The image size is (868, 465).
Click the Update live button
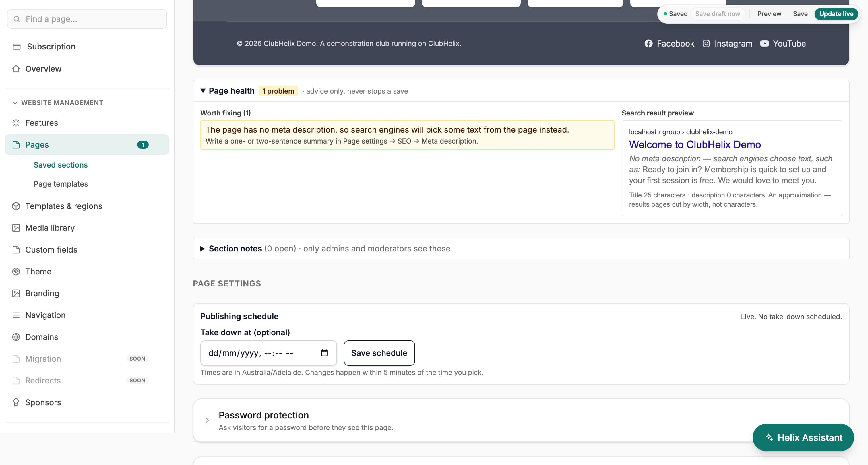[836, 14]
